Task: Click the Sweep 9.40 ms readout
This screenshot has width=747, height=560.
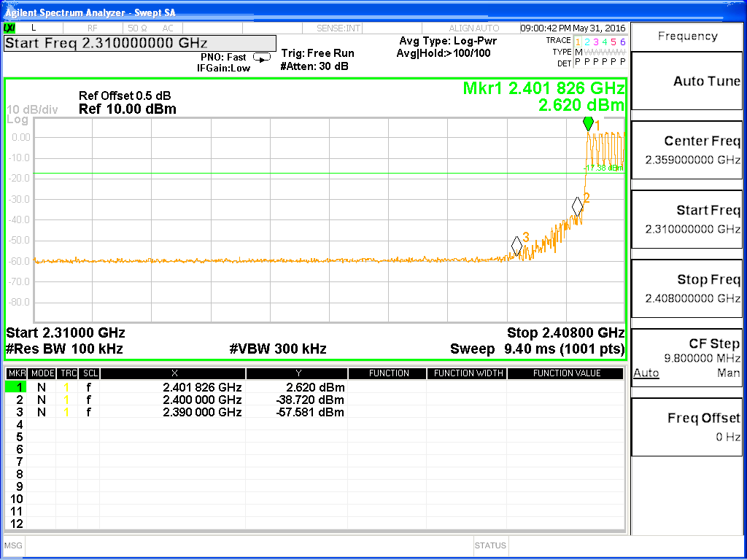Action: tap(538, 349)
